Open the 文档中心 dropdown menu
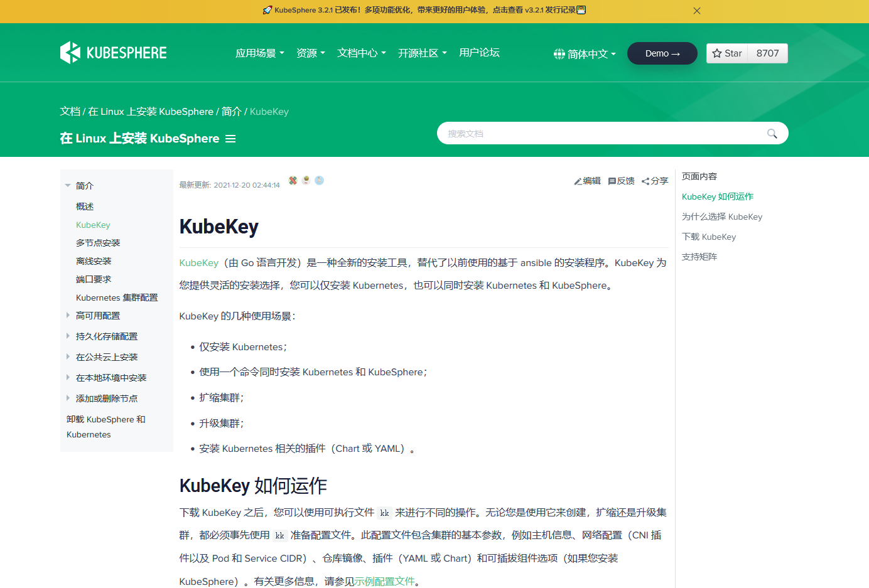Screen dimensions: 869x588 coord(362,53)
